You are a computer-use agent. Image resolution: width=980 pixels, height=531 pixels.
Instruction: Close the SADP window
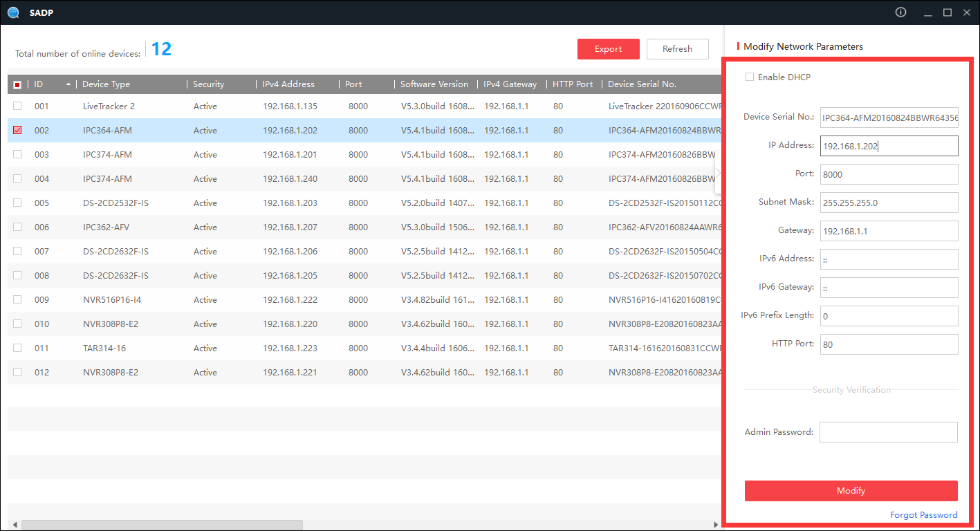click(x=967, y=12)
